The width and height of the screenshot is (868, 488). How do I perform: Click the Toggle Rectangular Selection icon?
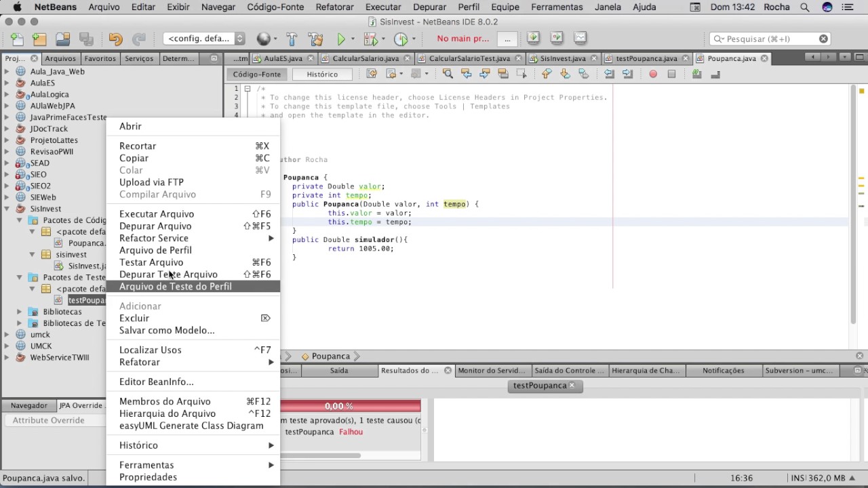point(521,74)
